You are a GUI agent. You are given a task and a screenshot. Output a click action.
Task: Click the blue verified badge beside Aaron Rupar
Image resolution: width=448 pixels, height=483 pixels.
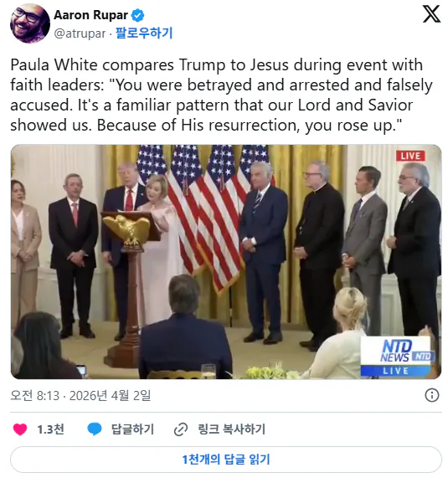(137, 15)
